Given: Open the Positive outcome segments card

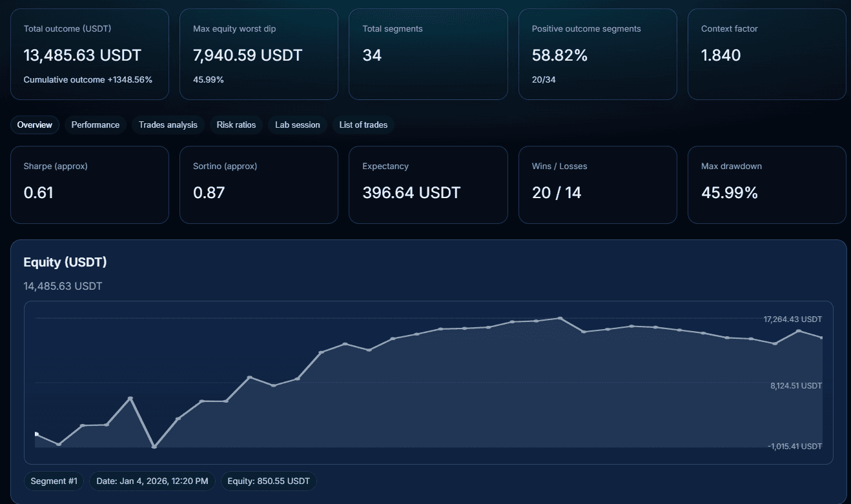Looking at the screenshot, I should click(x=597, y=54).
